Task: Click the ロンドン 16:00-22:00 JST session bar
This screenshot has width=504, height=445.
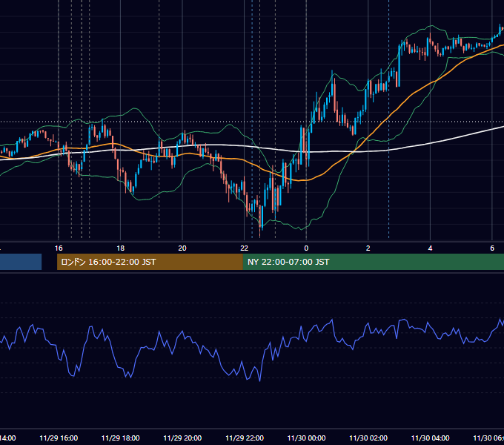Action: click(x=150, y=262)
